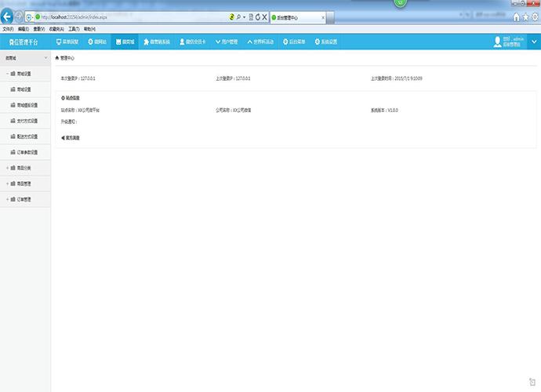Viewport: 541px width, 392px height.
Task: Close the 后台管理中心 browser tab
Action: click(x=323, y=16)
